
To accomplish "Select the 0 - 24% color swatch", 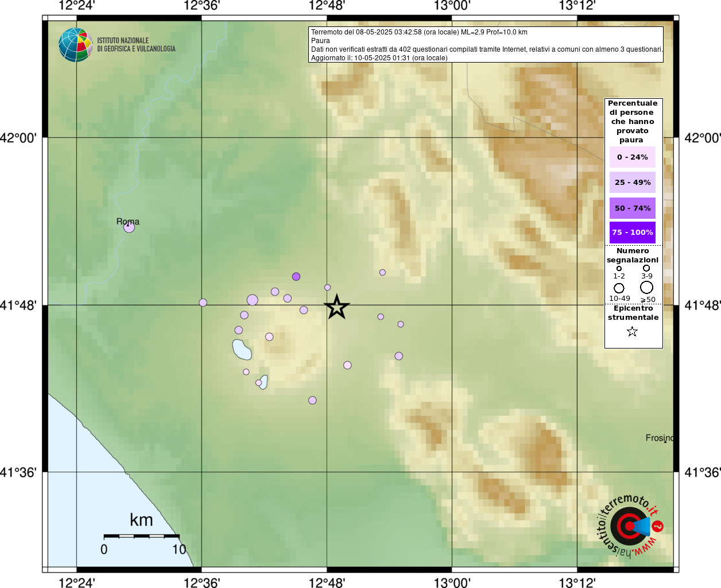I will pyautogui.click(x=633, y=157).
